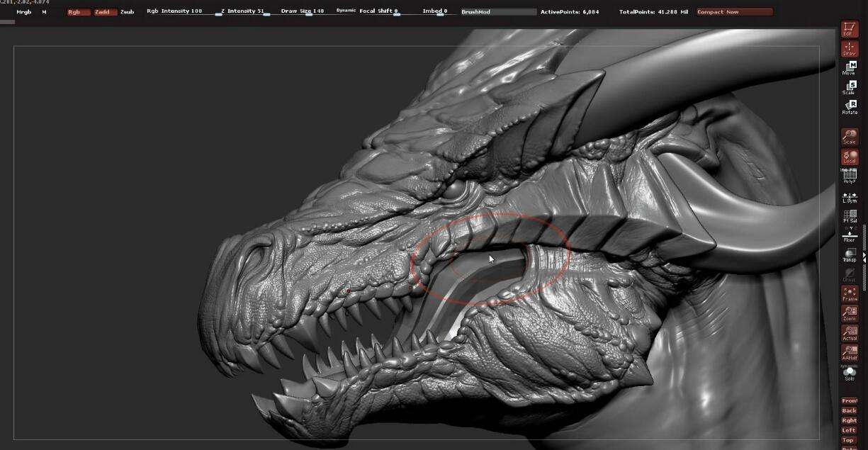Click the right panel divider arrows
This screenshot has height=450, width=868.
pos(864,257)
